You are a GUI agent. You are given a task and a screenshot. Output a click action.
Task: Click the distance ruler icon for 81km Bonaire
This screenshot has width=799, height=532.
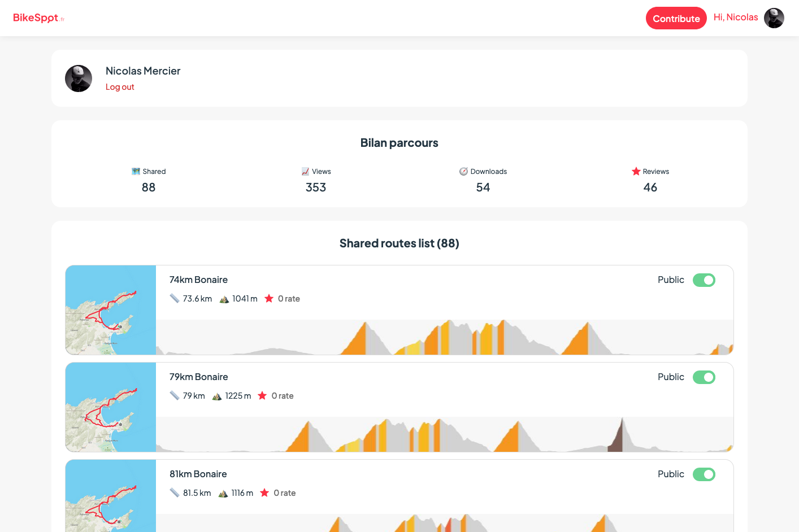[x=175, y=492]
